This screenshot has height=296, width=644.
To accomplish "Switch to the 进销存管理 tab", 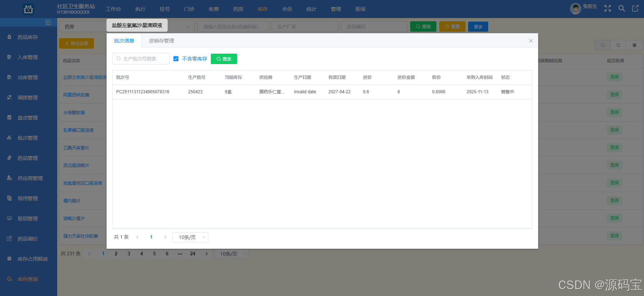I will click(162, 41).
